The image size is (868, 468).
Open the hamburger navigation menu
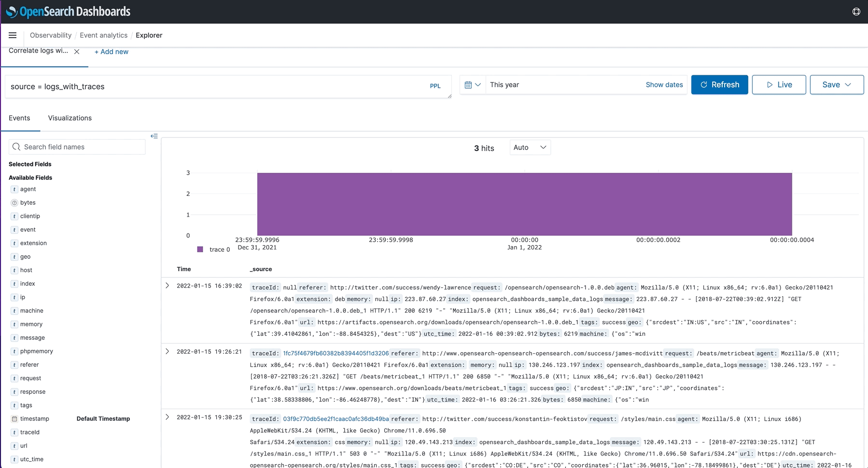[x=13, y=35]
